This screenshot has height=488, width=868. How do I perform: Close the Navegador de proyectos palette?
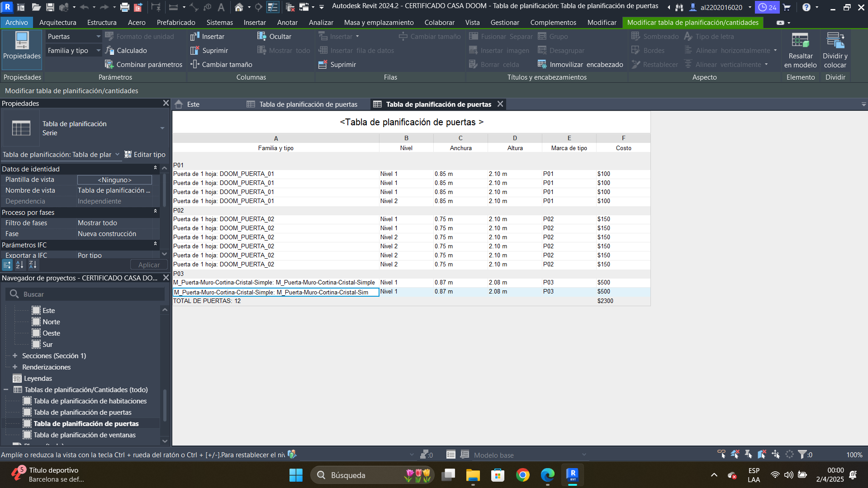point(166,278)
